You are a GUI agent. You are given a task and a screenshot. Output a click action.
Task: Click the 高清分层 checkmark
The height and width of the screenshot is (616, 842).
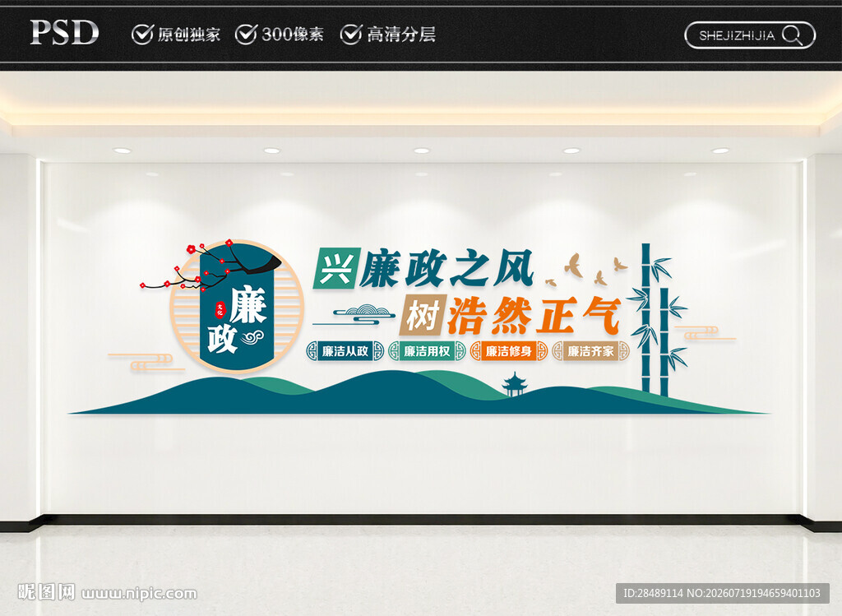(351, 35)
